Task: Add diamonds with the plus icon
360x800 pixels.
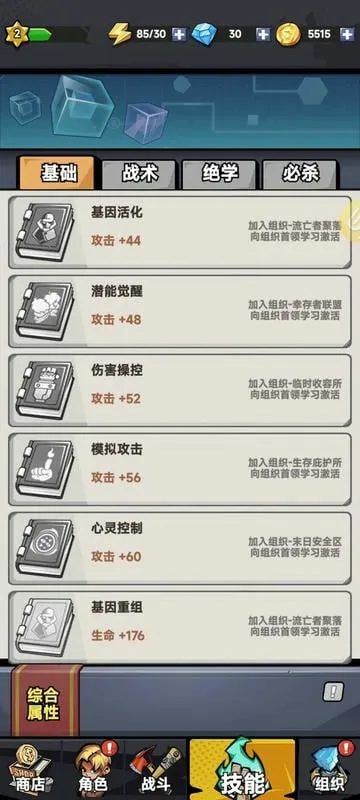Action: (263, 34)
